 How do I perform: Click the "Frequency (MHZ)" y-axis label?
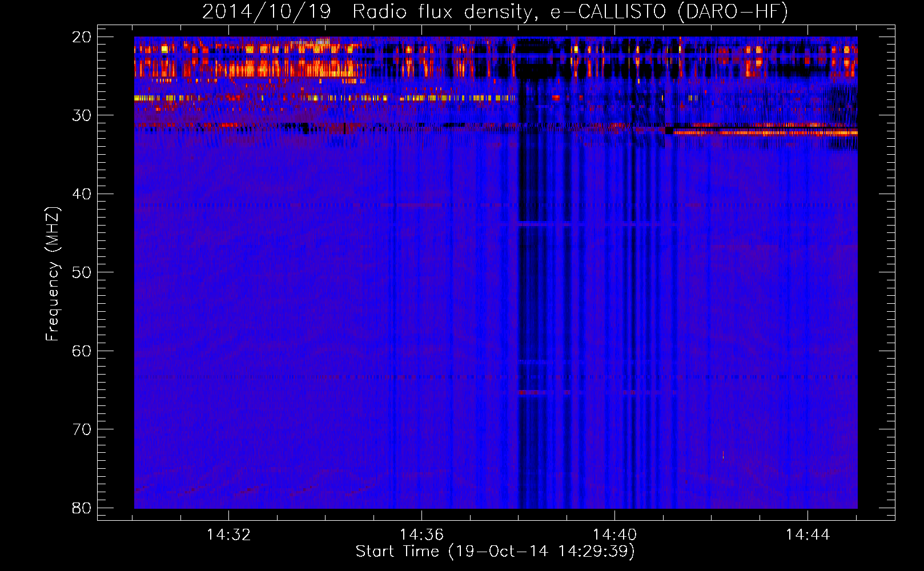[x=52, y=274]
